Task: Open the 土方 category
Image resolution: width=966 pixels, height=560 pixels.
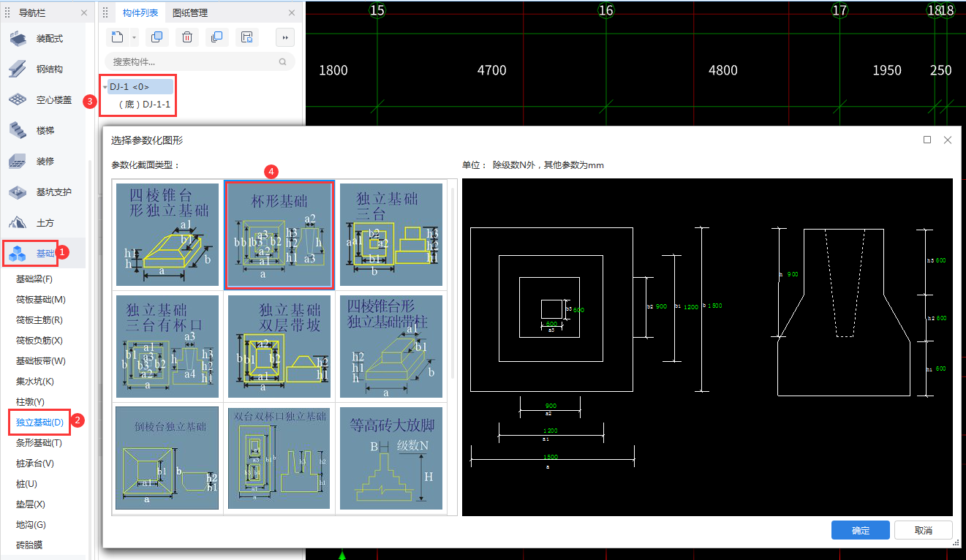Action: [x=44, y=223]
